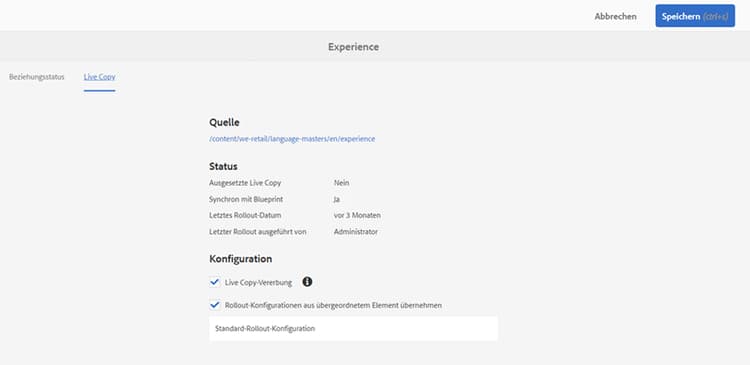Click the label Letzter Rollout ausgeführt von
Screen dimensions: 750x365
[x=257, y=232]
